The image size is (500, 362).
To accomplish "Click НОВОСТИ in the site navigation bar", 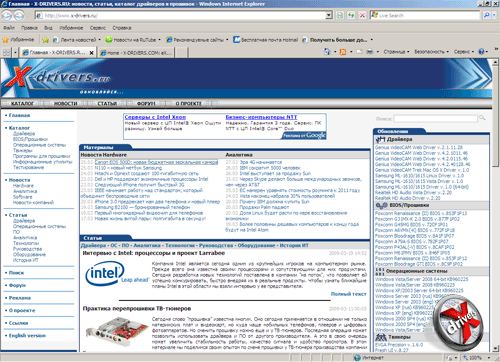I will (x=66, y=104).
